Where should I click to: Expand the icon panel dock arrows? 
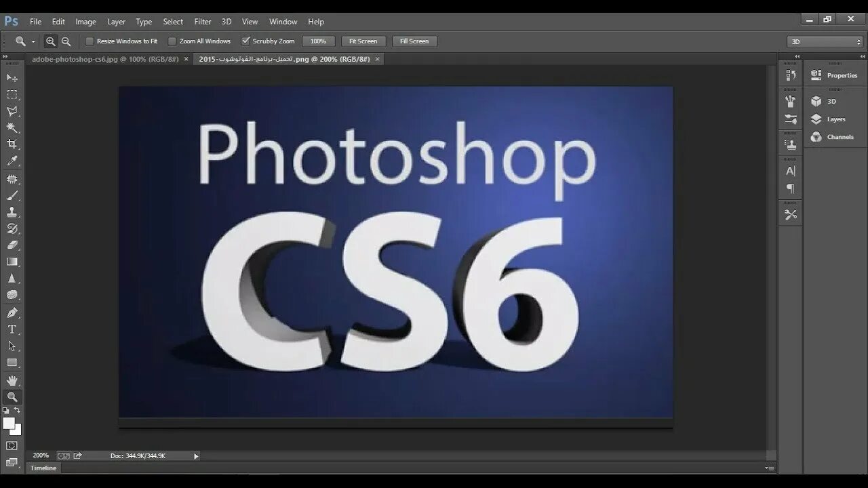coord(797,57)
